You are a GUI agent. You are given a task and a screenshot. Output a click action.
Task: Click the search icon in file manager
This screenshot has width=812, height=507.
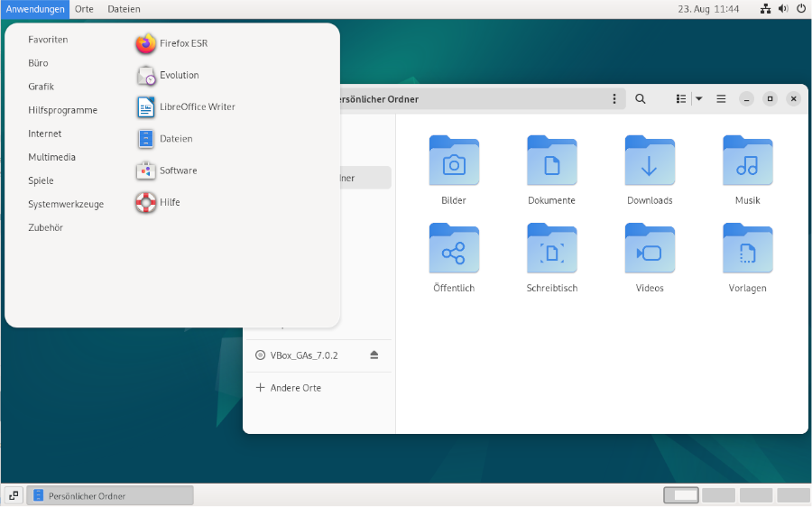[x=640, y=99]
